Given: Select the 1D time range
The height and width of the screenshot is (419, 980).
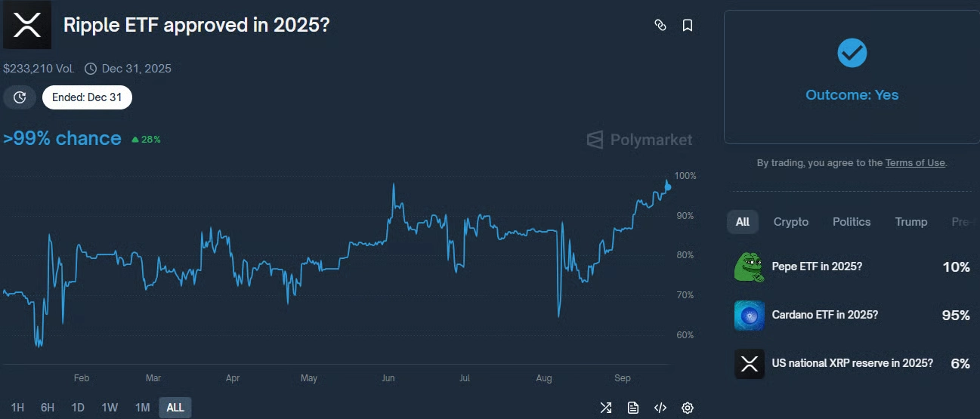Looking at the screenshot, I should point(78,408).
